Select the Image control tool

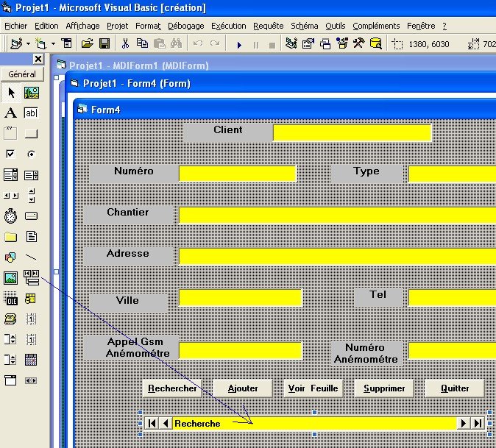10,278
